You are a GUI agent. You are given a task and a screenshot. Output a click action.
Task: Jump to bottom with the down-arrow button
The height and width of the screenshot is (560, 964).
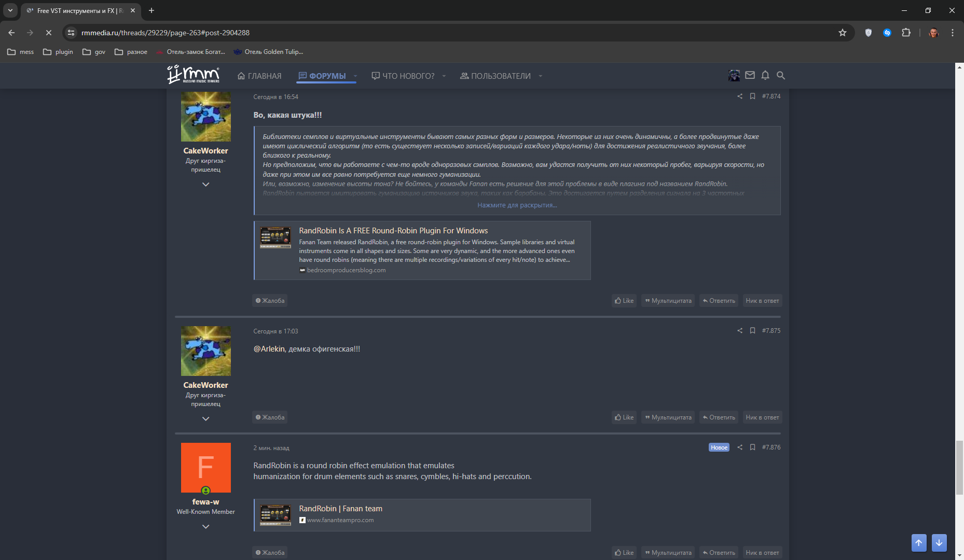click(939, 543)
